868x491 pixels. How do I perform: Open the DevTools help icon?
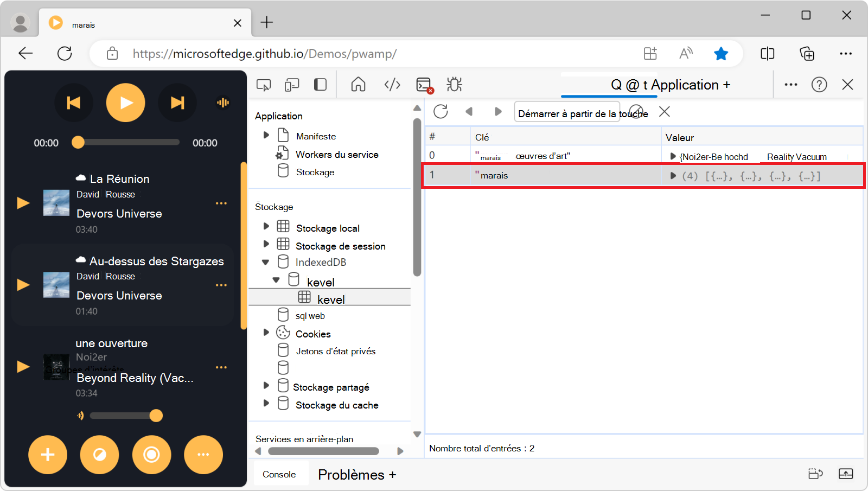819,85
